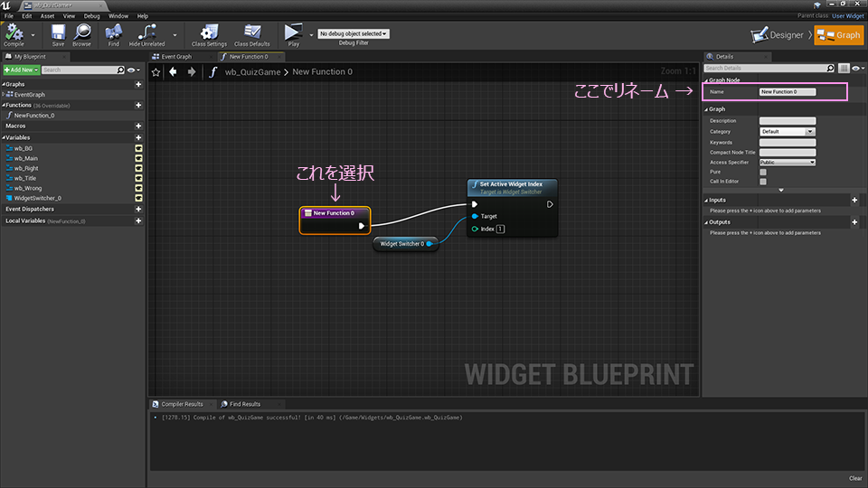The width and height of the screenshot is (868, 488).
Task: Open the Add New dropdown
Action: click(x=21, y=70)
